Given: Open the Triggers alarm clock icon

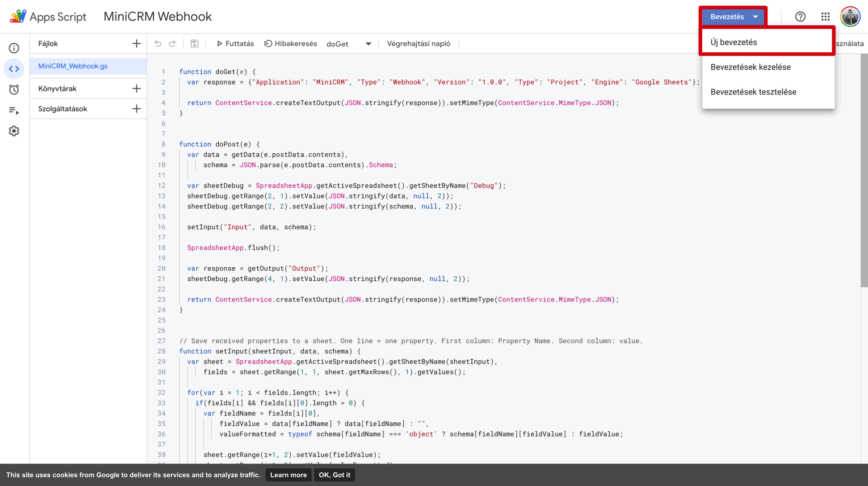Looking at the screenshot, I should coord(14,90).
